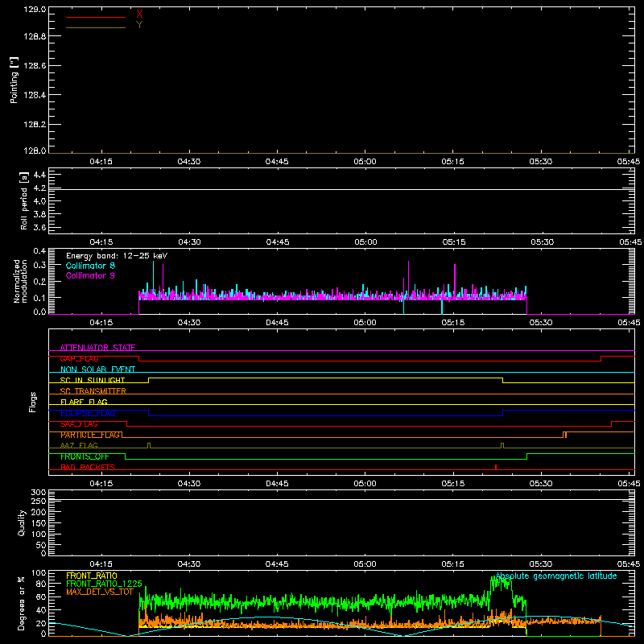This screenshot has width=644, height=644.
Task: Click the FRONT_RATIO_1225 legend entry
Action: pos(104,584)
